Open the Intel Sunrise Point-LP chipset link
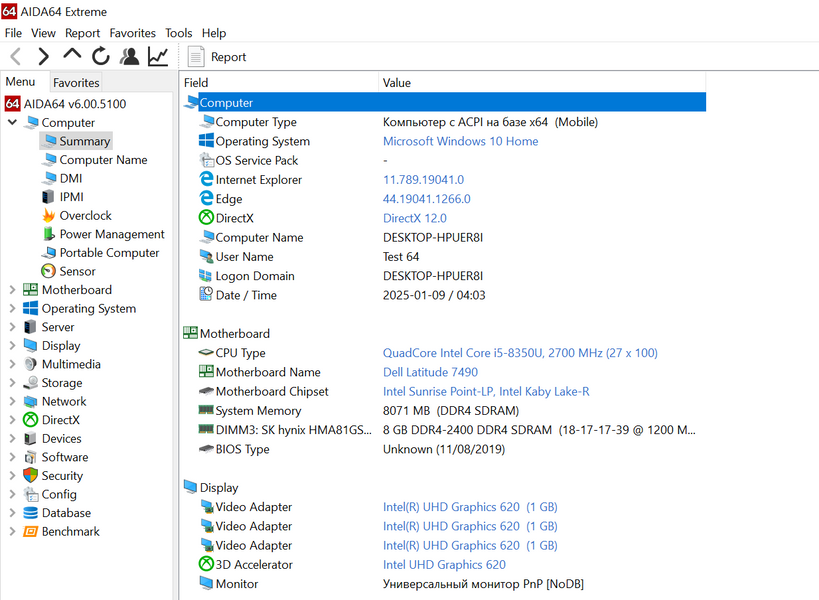The image size is (819, 600). tap(486, 391)
